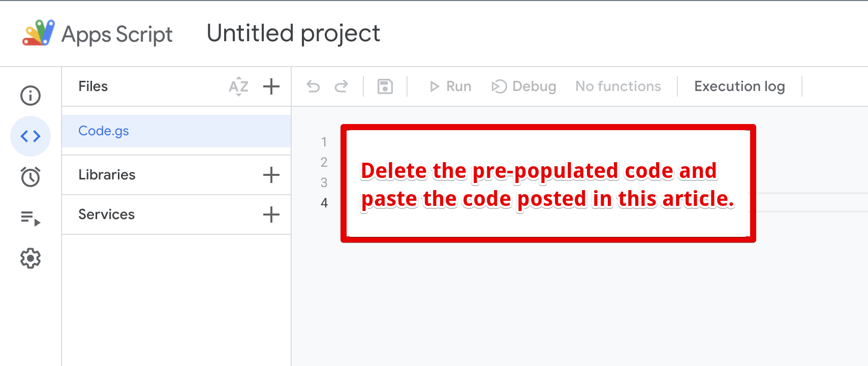Open the No functions dropdown
This screenshot has width=868, height=366.
(617, 86)
